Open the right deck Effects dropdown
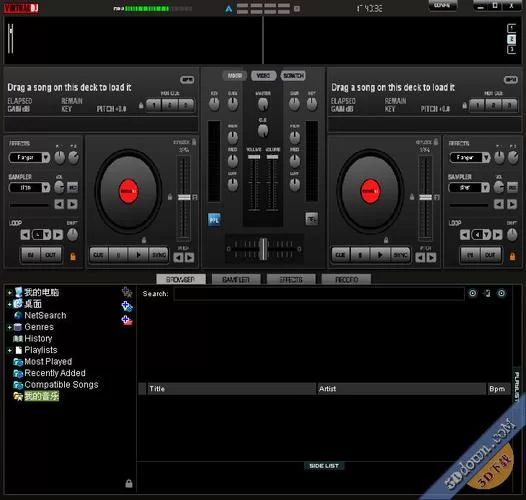 pyautogui.click(x=486, y=157)
